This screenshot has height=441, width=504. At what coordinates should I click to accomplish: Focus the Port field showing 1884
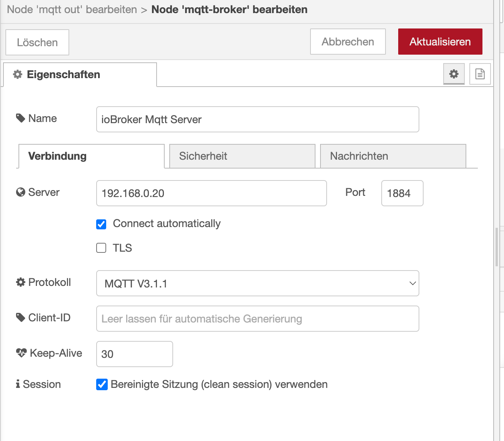402,193
